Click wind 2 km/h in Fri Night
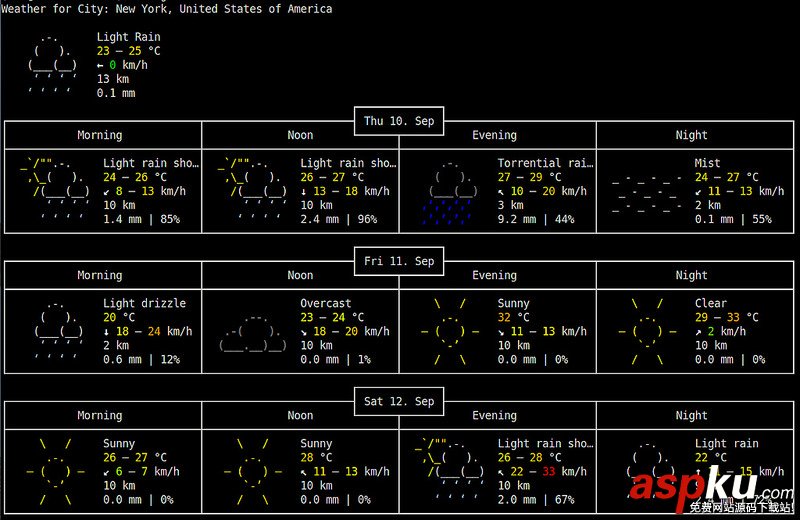The image size is (800, 520). pyautogui.click(x=720, y=332)
